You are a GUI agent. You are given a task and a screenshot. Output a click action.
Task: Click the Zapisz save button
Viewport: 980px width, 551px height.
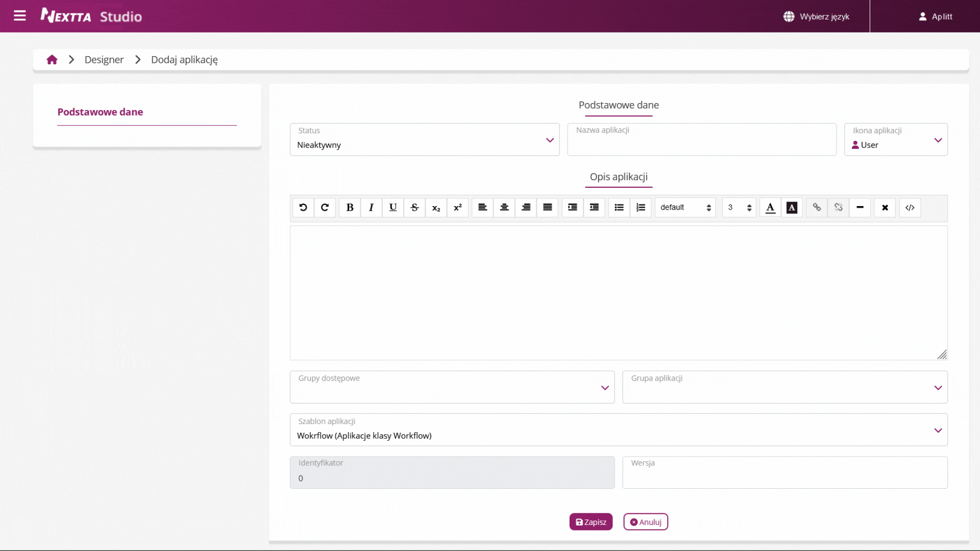click(591, 522)
